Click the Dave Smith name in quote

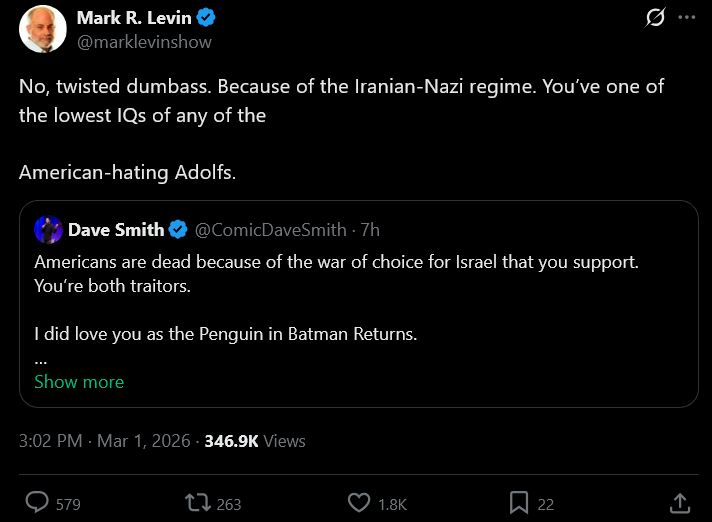click(116, 230)
